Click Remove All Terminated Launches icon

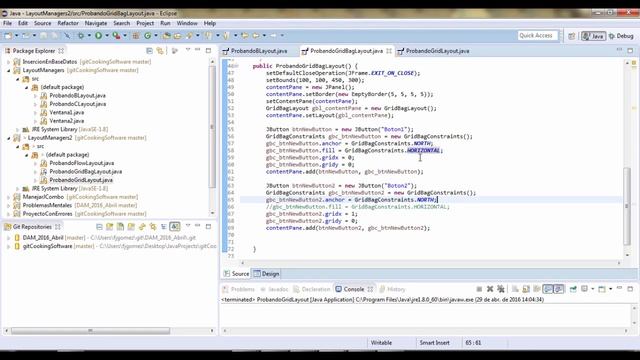tap(500, 289)
